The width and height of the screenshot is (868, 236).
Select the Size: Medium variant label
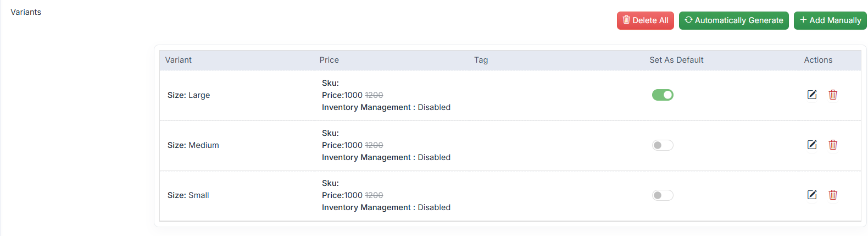(x=193, y=145)
